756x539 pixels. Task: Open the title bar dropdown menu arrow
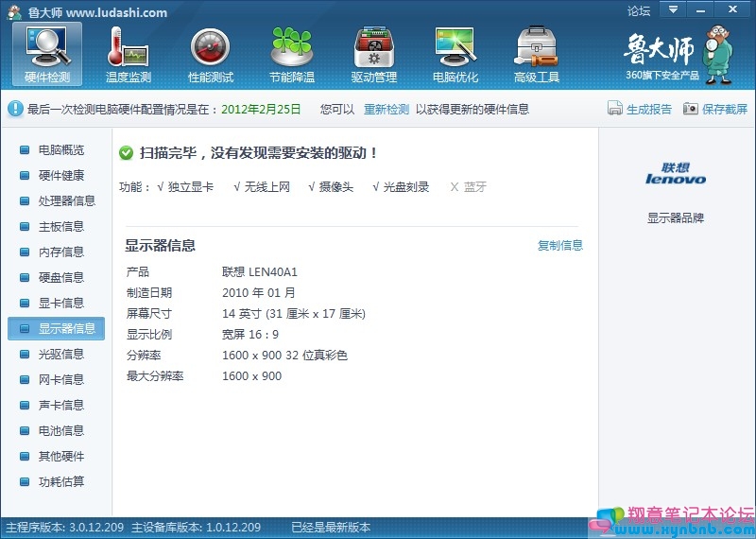click(x=673, y=10)
